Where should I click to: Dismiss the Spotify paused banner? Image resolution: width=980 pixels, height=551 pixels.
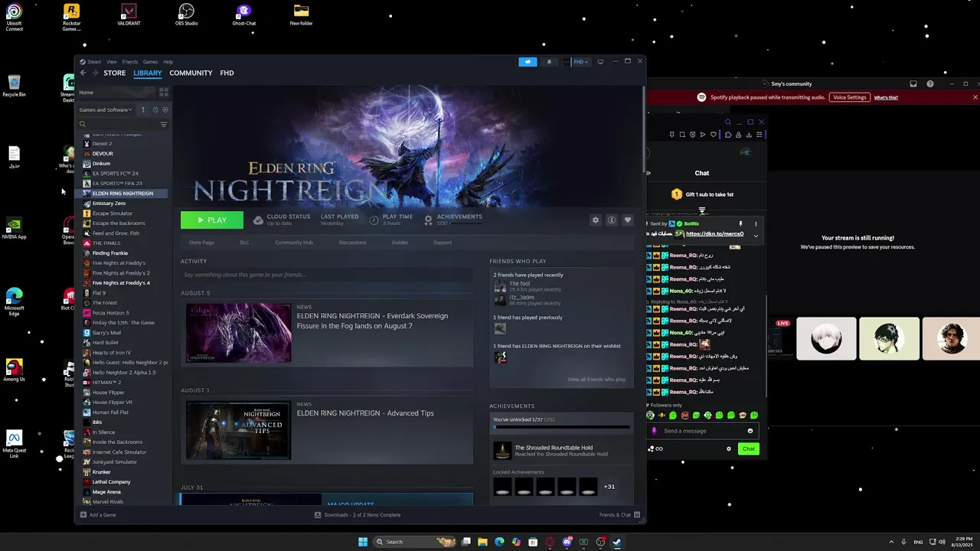tap(975, 97)
